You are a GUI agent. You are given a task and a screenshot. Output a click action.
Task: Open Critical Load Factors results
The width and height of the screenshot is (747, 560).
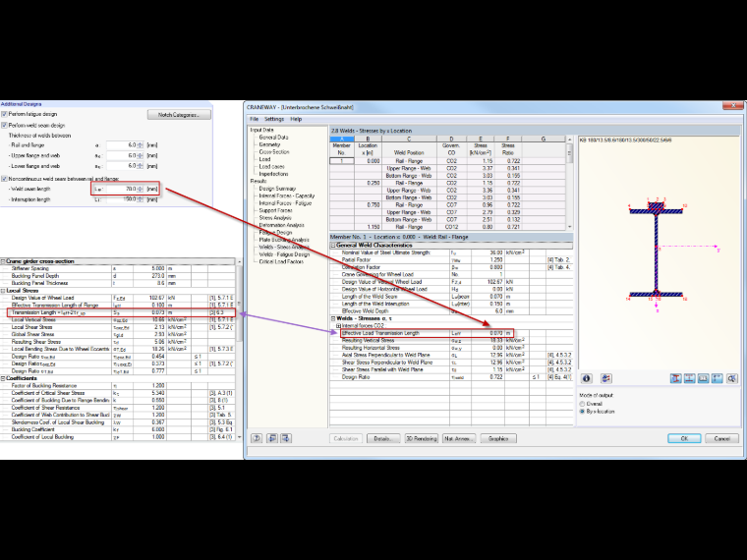pos(281,261)
